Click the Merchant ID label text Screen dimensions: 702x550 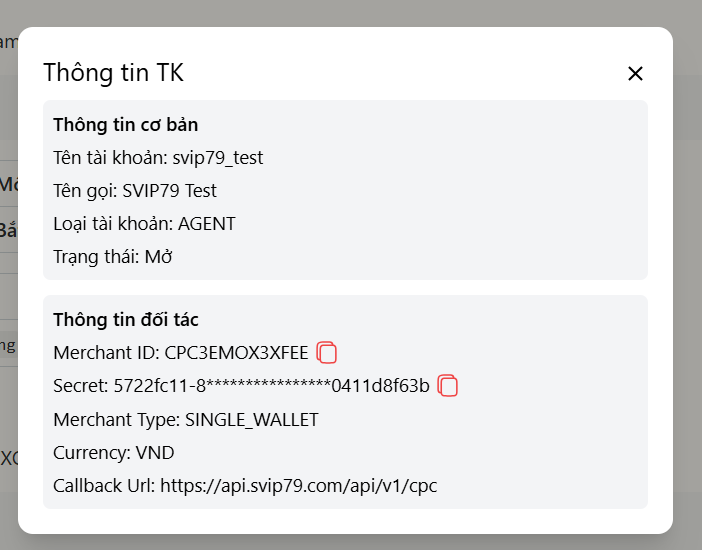click(107, 353)
